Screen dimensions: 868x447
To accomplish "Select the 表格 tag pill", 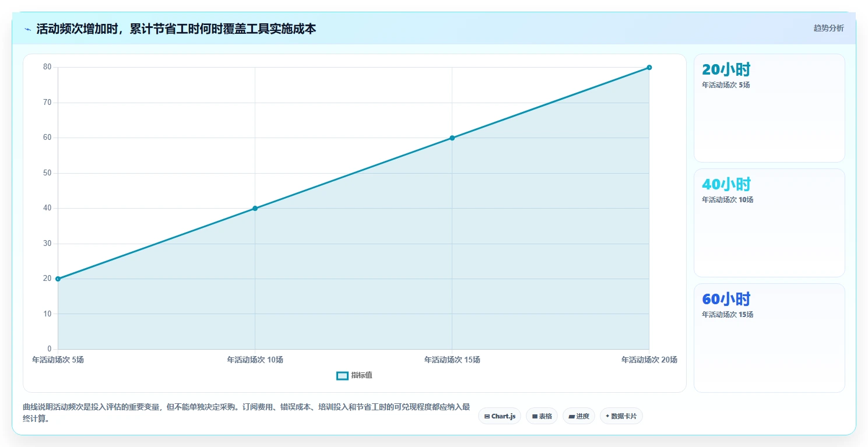I will (x=542, y=416).
